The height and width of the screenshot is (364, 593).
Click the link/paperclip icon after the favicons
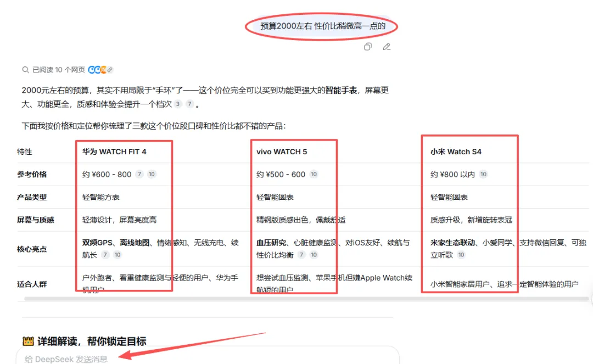tap(109, 70)
